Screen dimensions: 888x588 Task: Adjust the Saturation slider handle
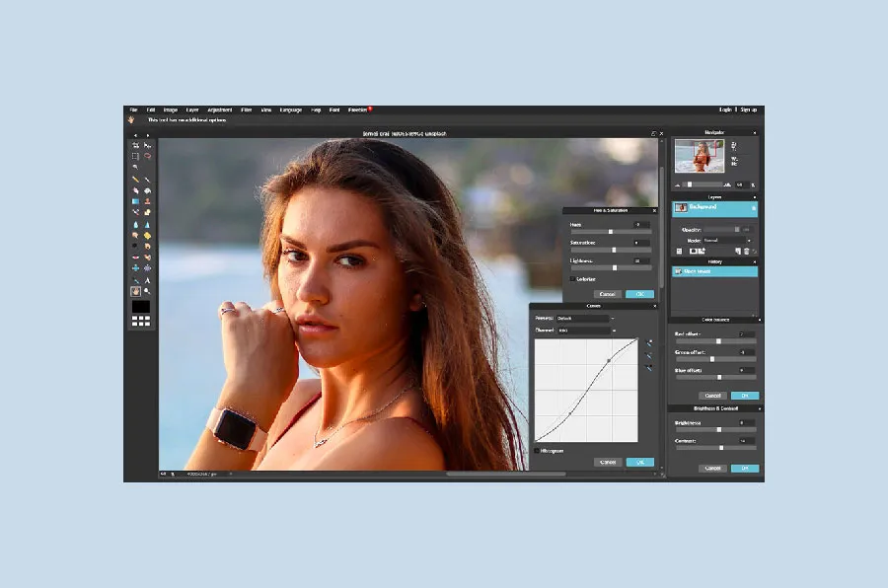(x=614, y=250)
